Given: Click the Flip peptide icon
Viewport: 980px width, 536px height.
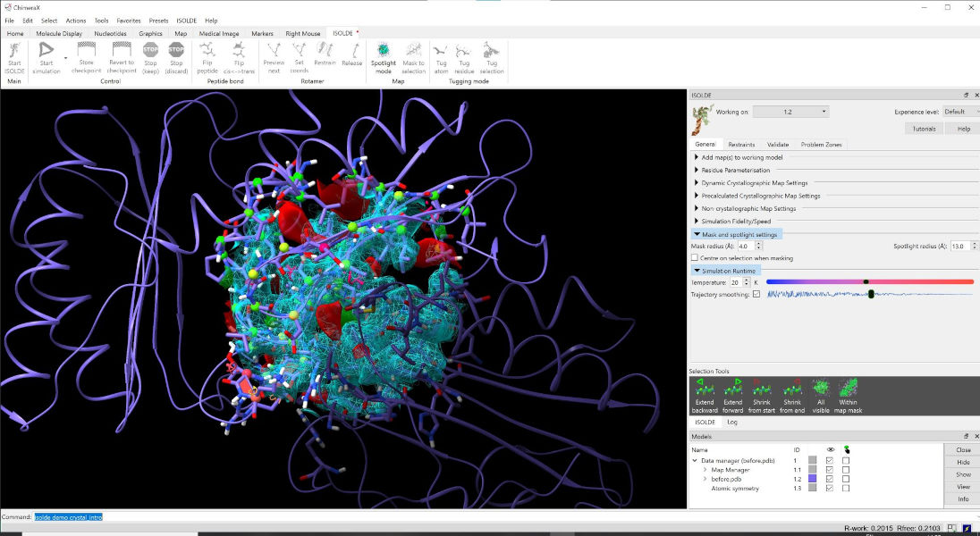Looking at the screenshot, I should (207, 50).
